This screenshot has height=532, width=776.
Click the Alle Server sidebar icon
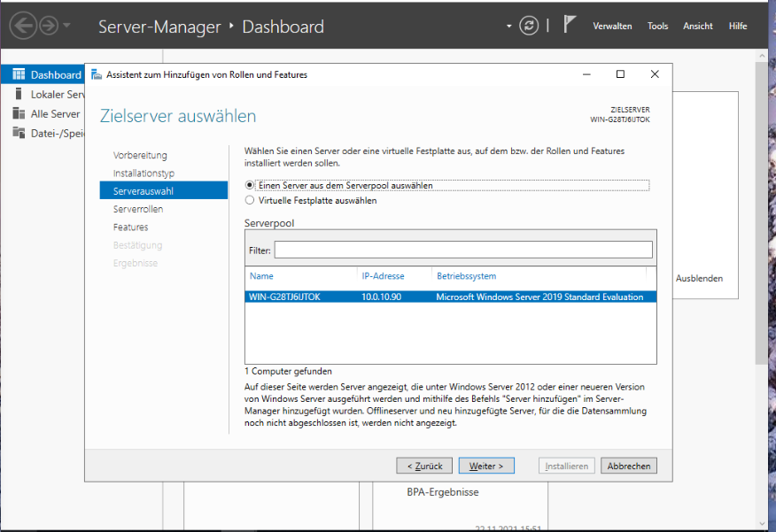[x=19, y=113]
